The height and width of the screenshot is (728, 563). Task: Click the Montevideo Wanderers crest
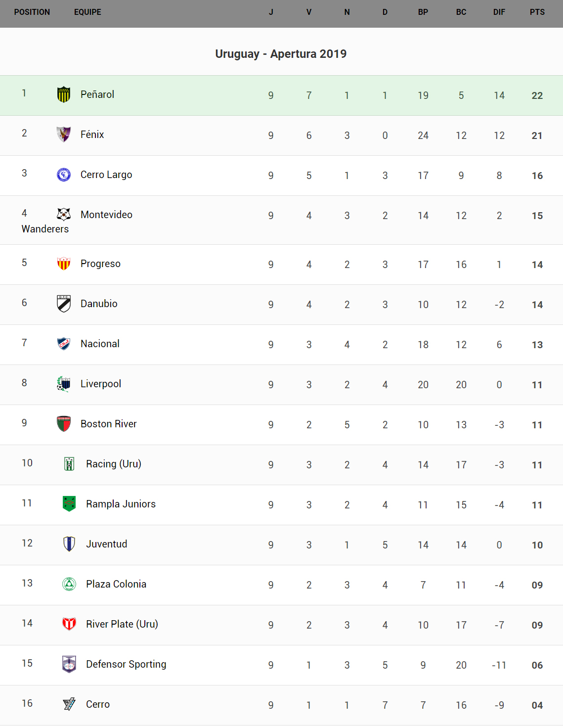[x=64, y=214]
